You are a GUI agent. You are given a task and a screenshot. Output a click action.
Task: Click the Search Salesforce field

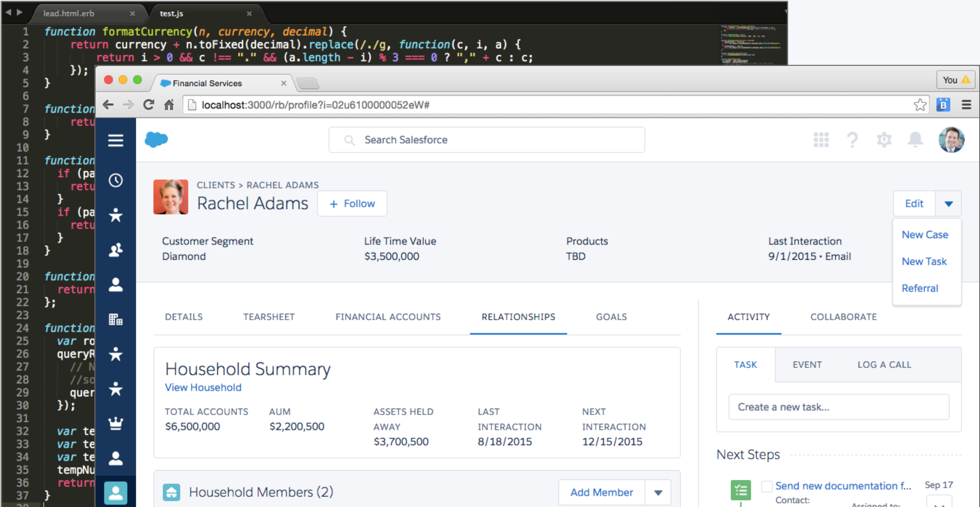click(487, 140)
